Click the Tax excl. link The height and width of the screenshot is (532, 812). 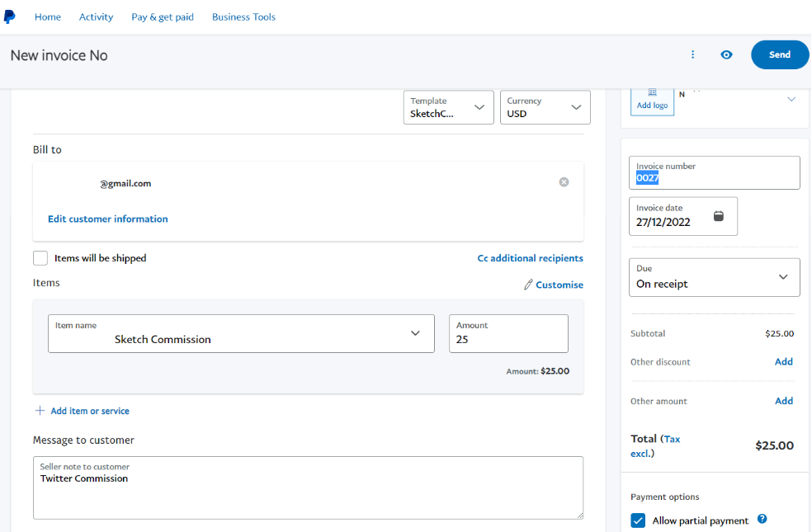tap(655, 446)
